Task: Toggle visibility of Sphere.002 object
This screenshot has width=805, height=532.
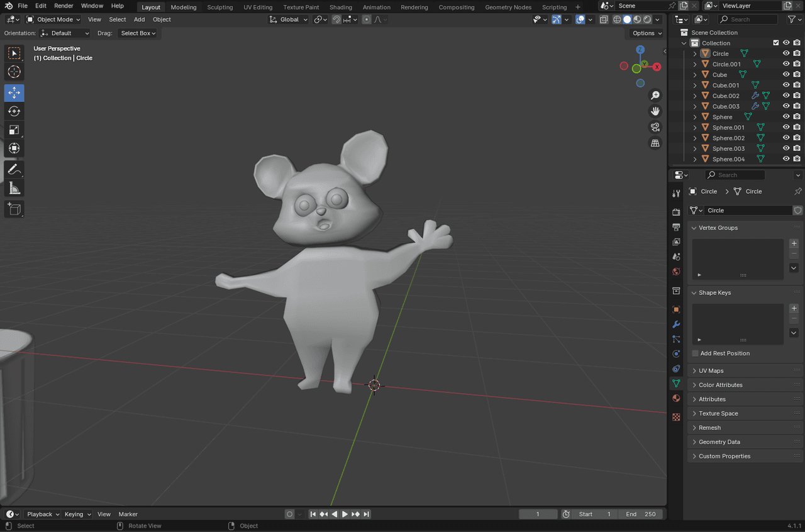Action: coord(786,138)
